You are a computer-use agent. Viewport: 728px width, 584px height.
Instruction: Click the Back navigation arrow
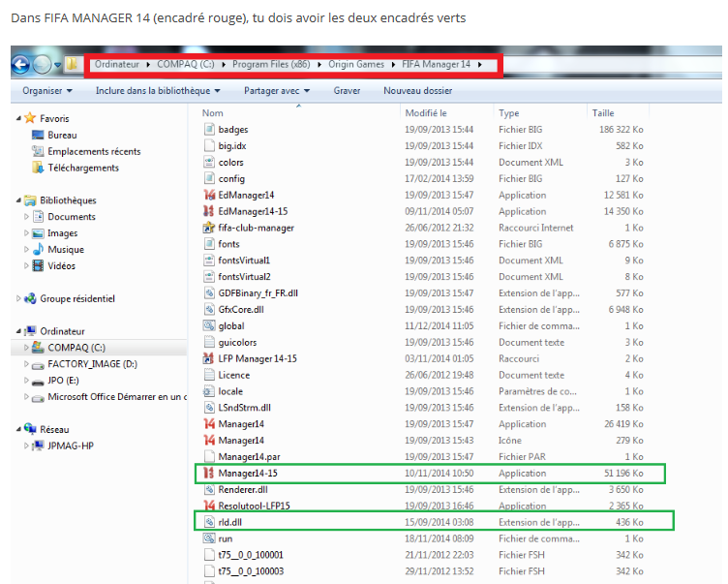point(21,65)
